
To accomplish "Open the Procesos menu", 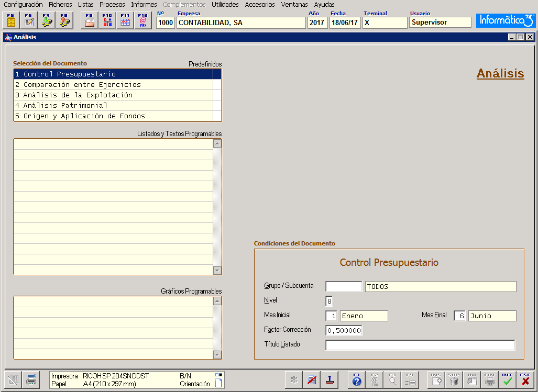I will pyautogui.click(x=112, y=5).
